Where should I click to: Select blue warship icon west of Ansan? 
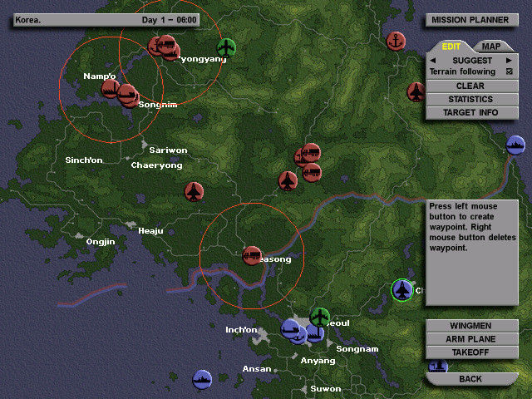tap(202, 379)
